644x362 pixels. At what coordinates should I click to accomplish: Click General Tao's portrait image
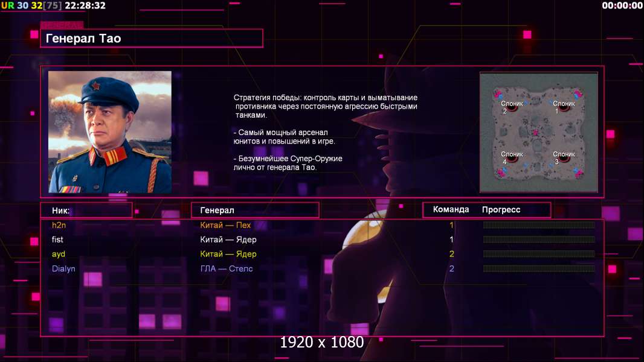110,132
